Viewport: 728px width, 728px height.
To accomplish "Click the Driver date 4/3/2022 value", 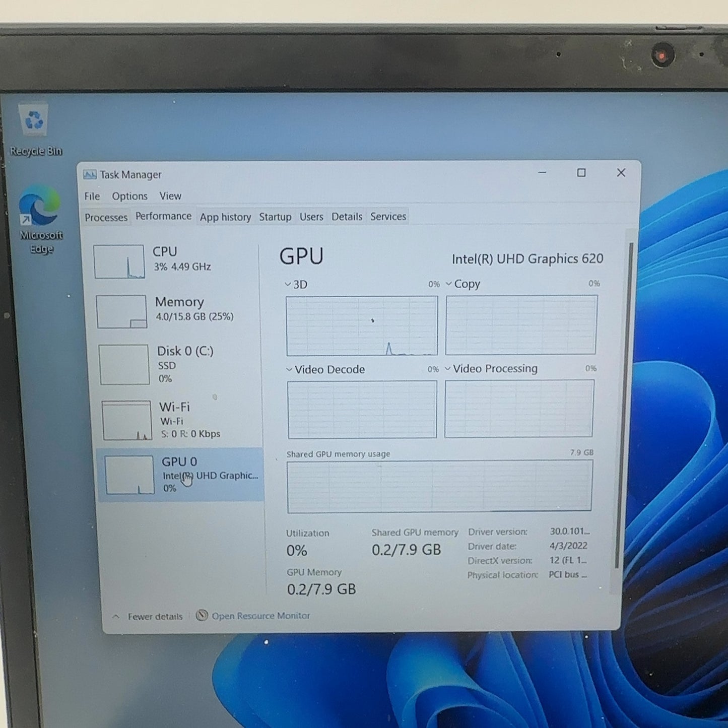I will point(569,546).
